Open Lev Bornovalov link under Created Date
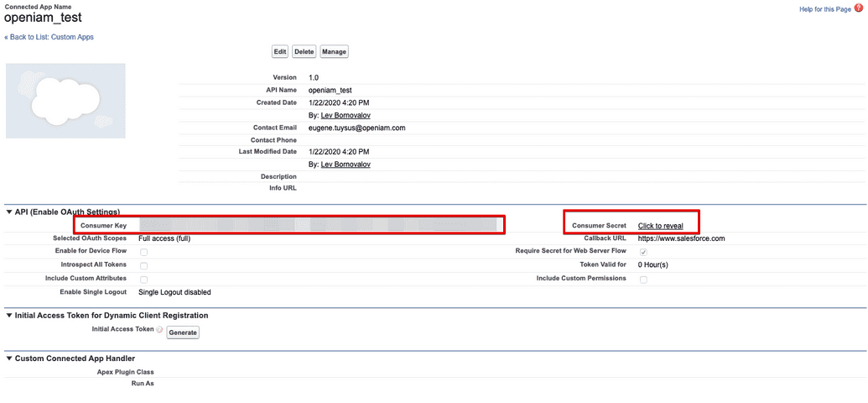The height and width of the screenshot is (403, 868). (346, 115)
